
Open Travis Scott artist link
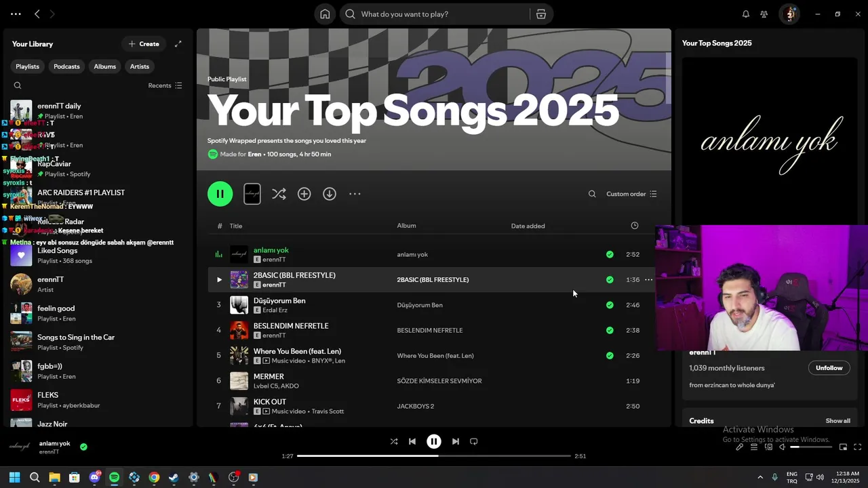[x=328, y=411]
